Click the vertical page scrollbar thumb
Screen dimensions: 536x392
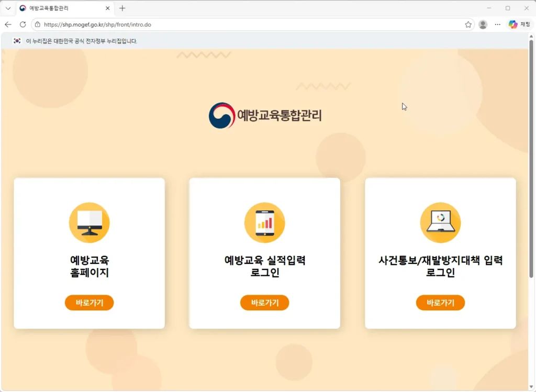531,159
